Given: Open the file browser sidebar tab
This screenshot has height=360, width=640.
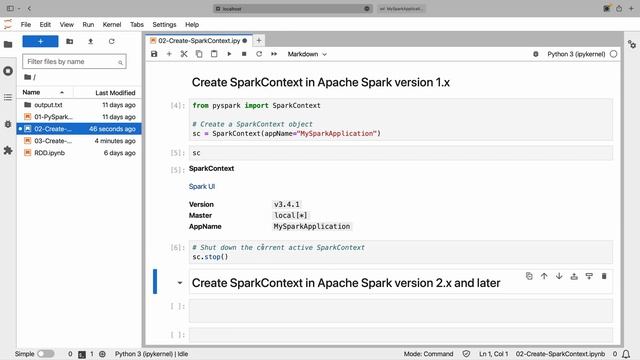Looking at the screenshot, I should (8, 44).
